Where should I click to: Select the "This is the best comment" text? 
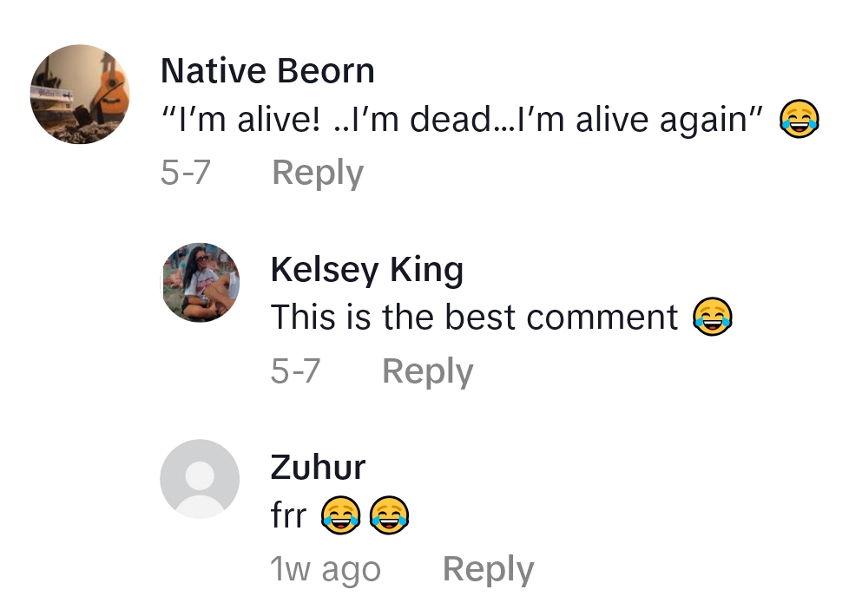pos(474,318)
